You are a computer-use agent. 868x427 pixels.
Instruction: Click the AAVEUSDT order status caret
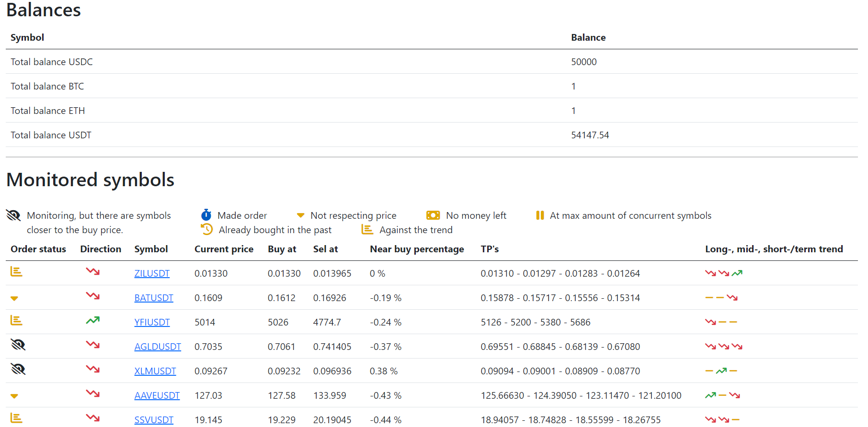(14, 396)
